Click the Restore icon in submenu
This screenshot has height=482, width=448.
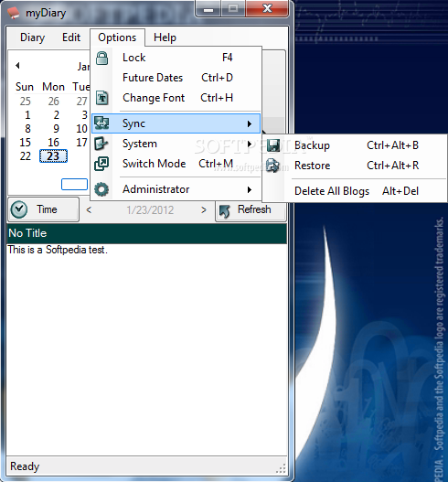[272, 166]
